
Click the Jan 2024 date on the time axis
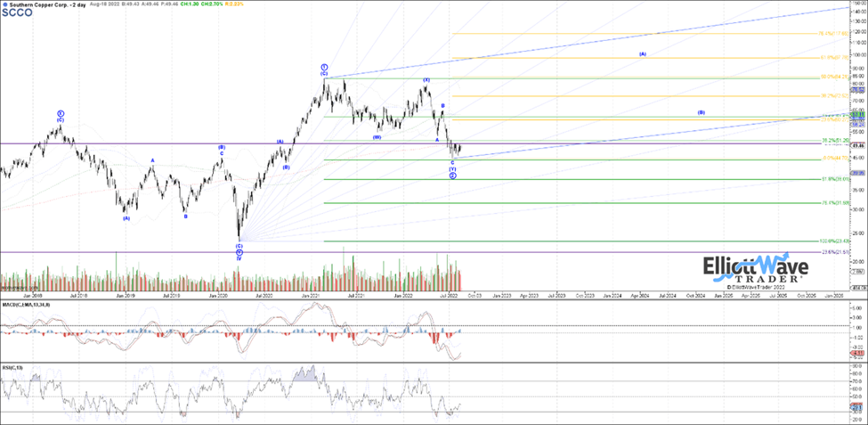click(612, 294)
